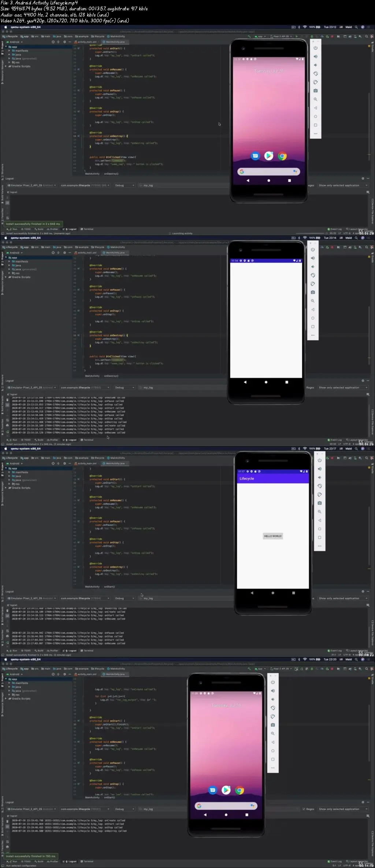The width and height of the screenshot is (375, 868).
Task: Take emulator screenshot in 23:12 frame
Action: (315, 91)
